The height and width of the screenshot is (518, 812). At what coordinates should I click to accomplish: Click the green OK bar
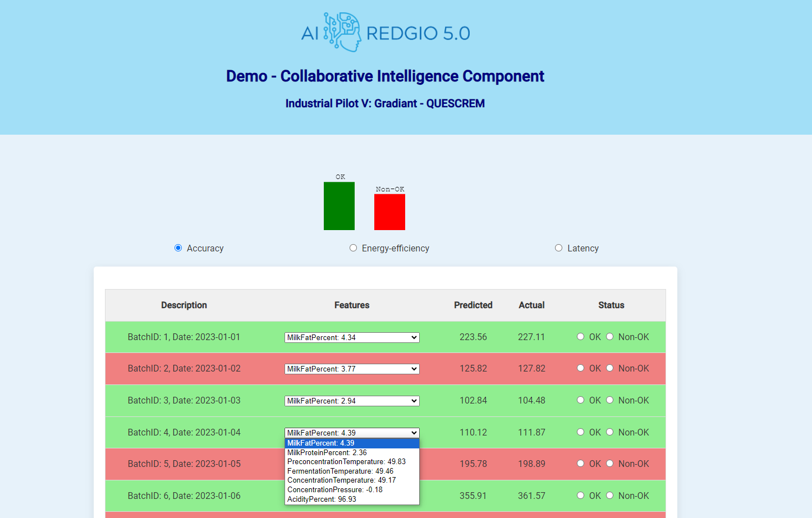pos(339,206)
